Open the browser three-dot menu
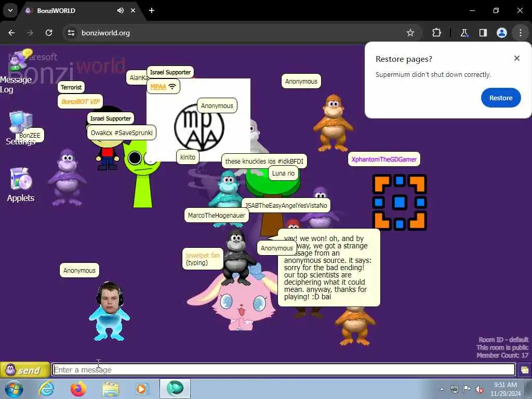The image size is (532, 399). tap(521, 33)
